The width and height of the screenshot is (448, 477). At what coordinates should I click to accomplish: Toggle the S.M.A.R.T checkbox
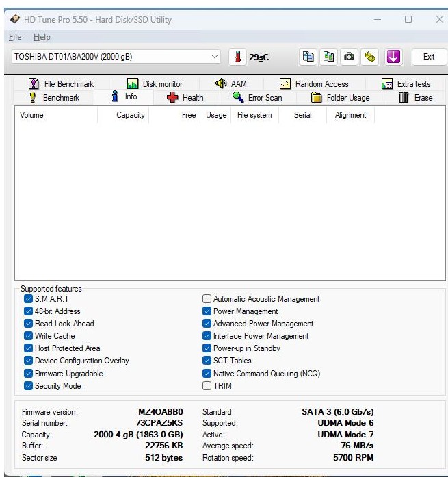(x=28, y=299)
